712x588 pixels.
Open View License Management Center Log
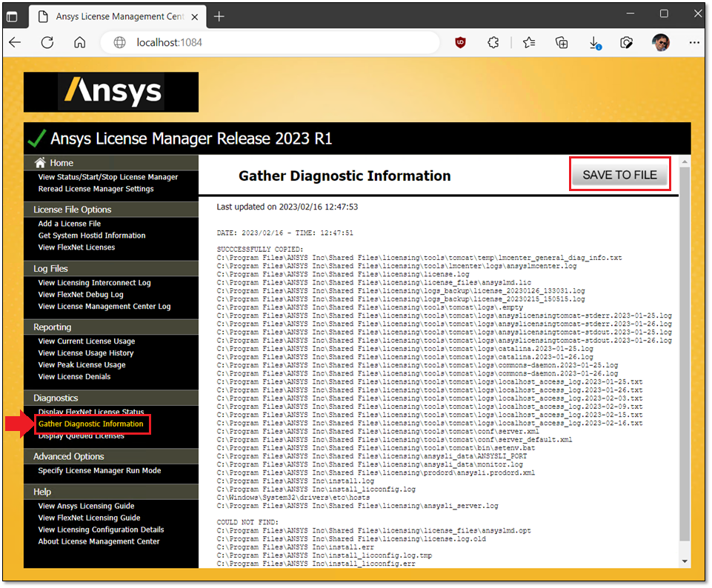pos(104,307)
